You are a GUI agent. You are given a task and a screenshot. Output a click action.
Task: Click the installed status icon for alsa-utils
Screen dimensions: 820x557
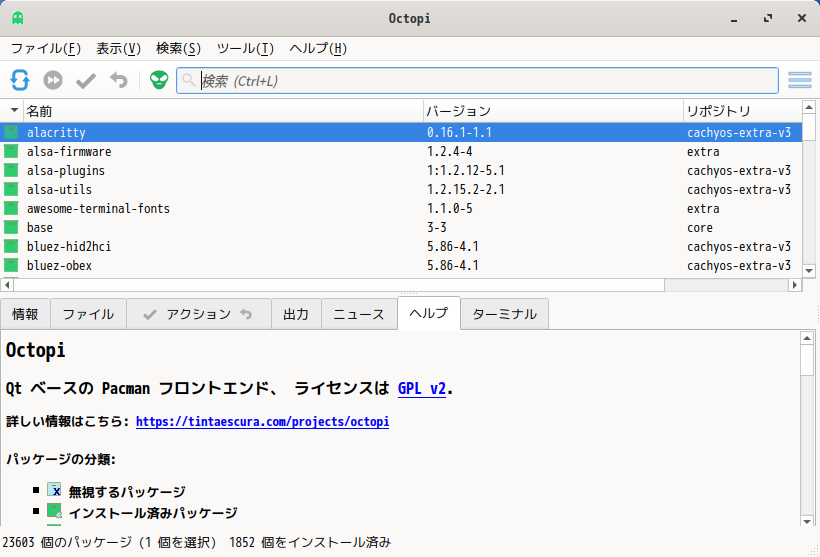coord(11,189)
